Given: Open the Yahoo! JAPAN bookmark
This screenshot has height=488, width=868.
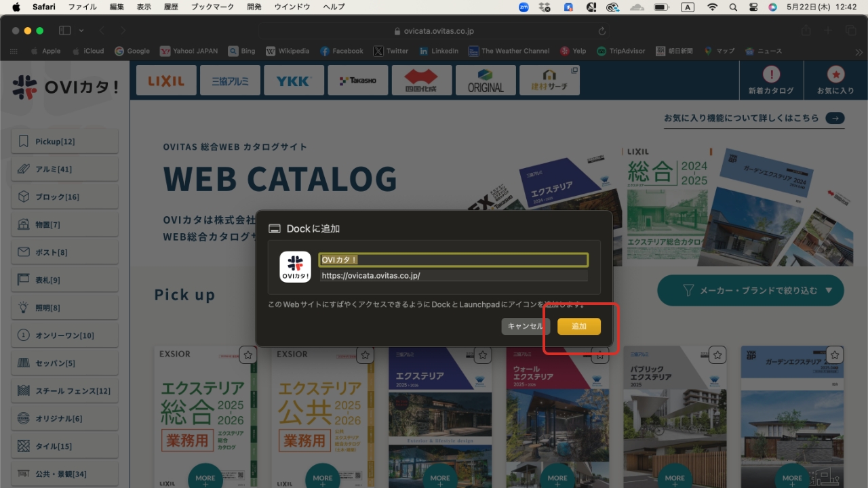Looking at the screenshot, I should pyautogui.click(x=189, y=51).
